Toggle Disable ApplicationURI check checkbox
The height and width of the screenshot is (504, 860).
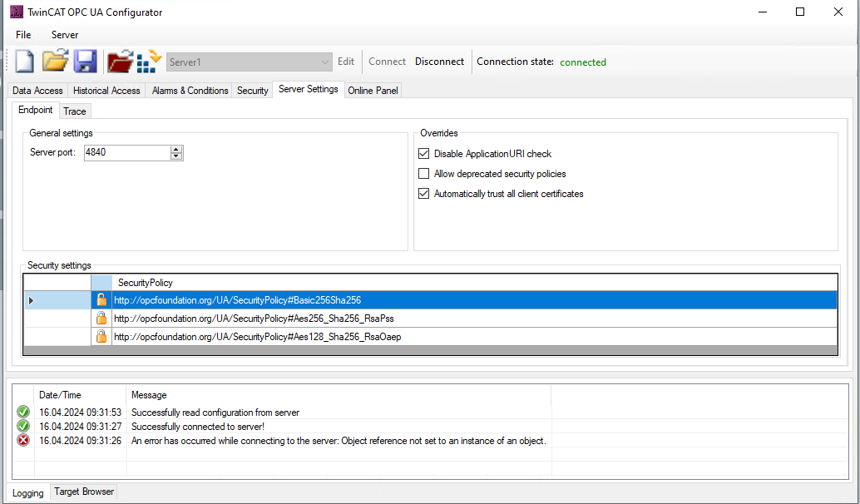tap(424, 154)
